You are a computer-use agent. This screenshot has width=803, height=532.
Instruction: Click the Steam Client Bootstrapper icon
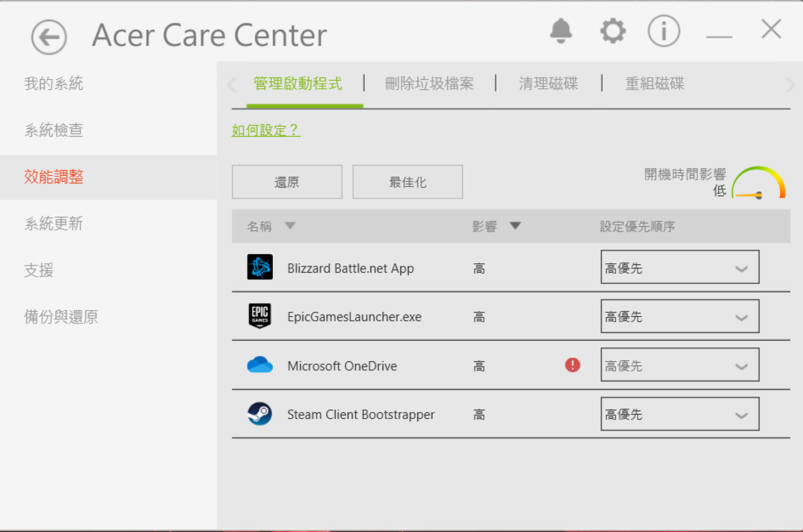260,414
